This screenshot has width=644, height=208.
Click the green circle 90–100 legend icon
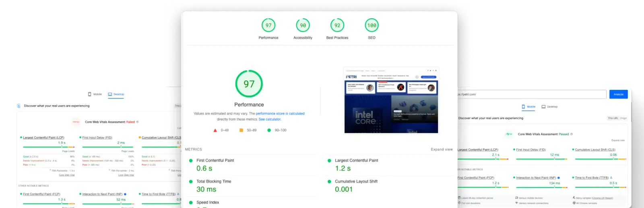269,130
